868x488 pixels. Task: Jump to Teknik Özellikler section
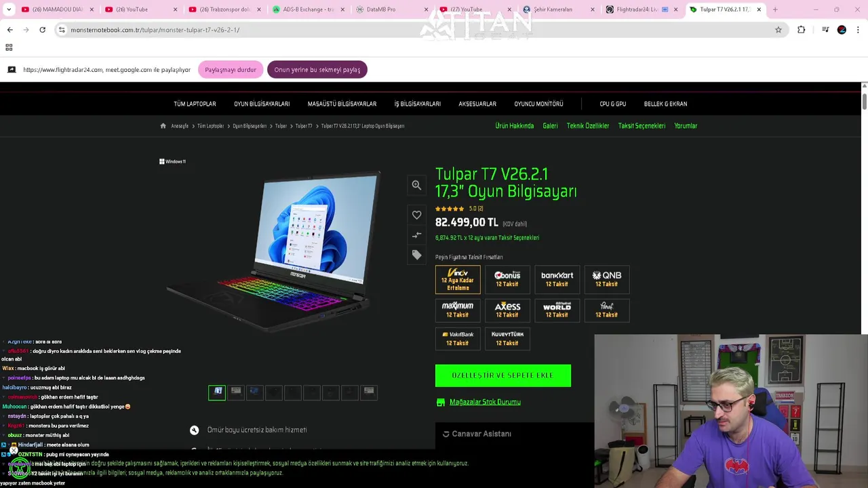pyautogui.click(x=588, y=126)
